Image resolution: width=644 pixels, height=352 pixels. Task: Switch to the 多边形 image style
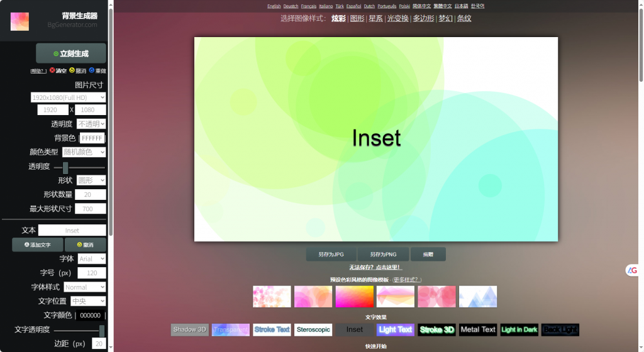point(423,18)
